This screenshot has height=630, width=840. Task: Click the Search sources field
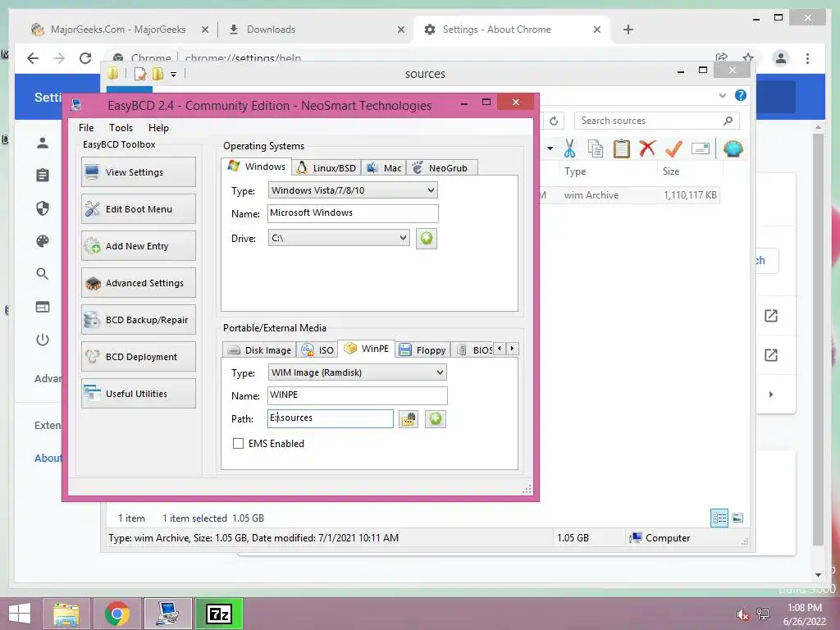pos(657,121)
